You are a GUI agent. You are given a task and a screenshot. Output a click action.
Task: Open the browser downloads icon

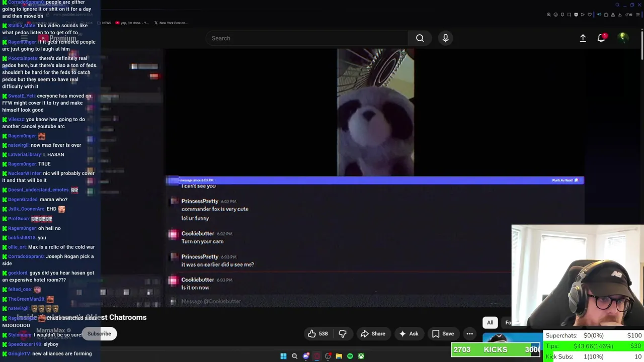[620, 15]
